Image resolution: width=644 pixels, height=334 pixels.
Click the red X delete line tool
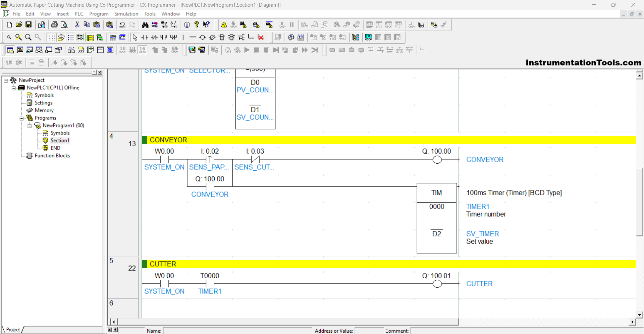coord(261,37)
